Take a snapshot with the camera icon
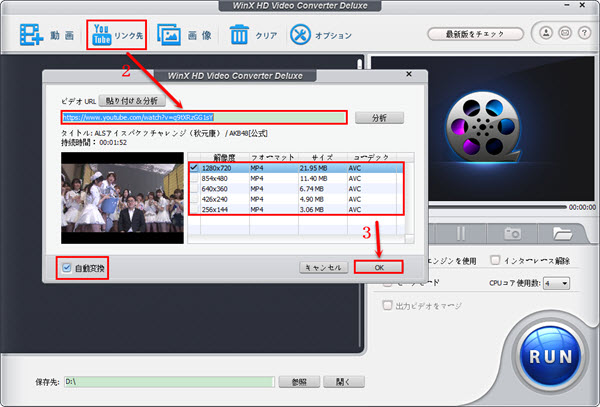Screen dimensions: 600x407 click(512, 233)
